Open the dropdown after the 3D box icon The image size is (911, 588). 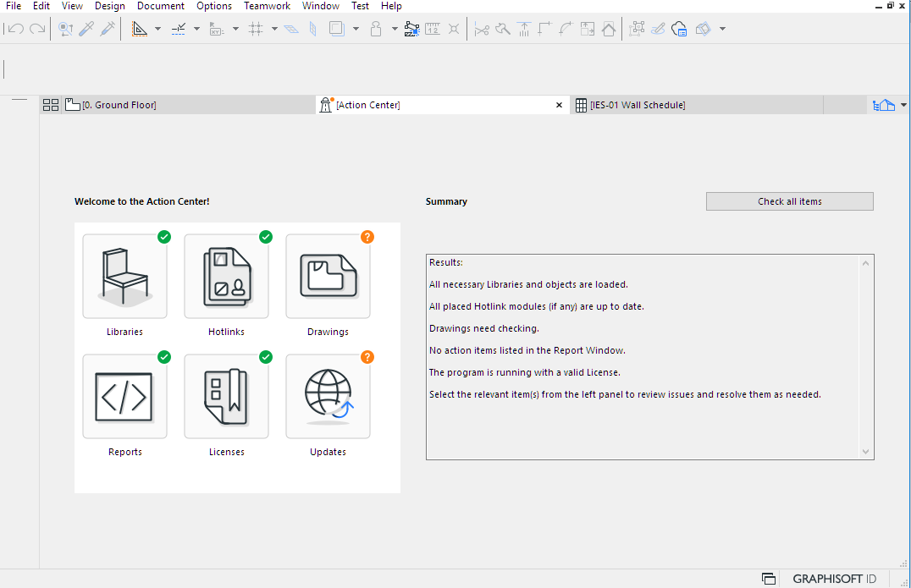[722, 29]
